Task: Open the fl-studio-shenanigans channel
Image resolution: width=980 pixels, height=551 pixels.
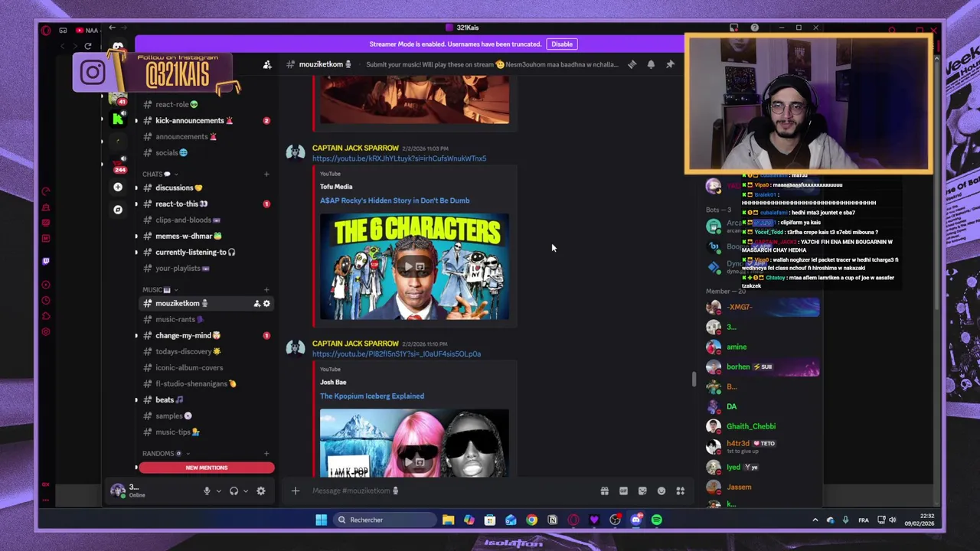Action: 205,384
